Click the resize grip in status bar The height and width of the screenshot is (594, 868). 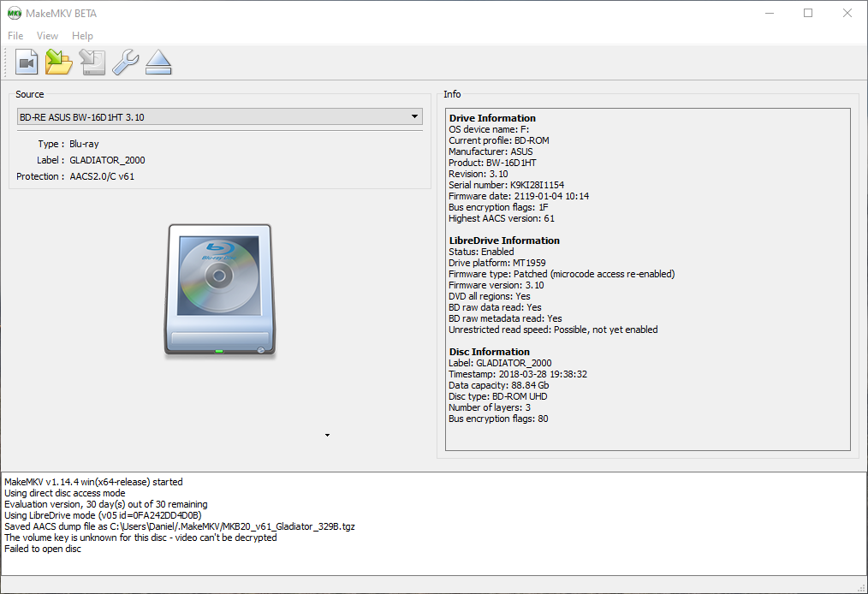pos(861,587)
